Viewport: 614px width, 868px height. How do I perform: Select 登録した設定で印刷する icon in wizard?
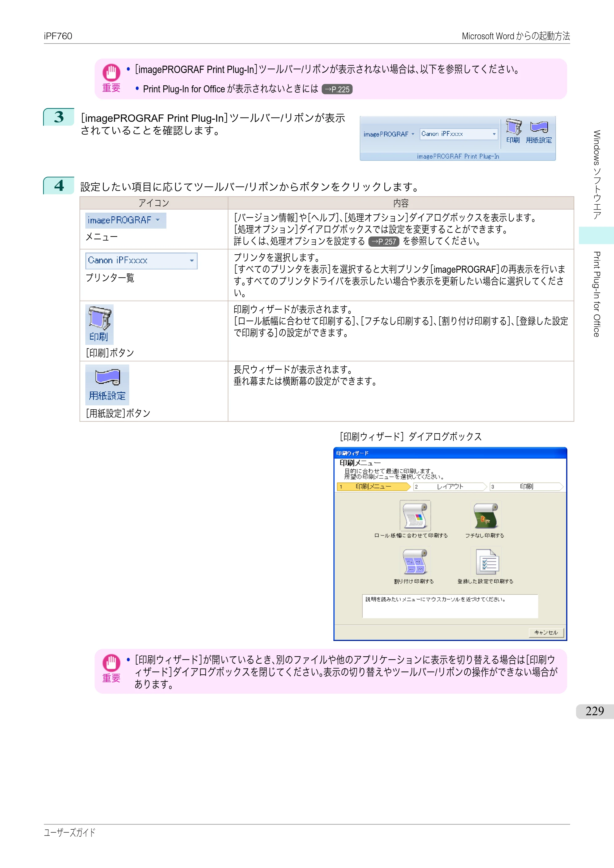point(487,562)
